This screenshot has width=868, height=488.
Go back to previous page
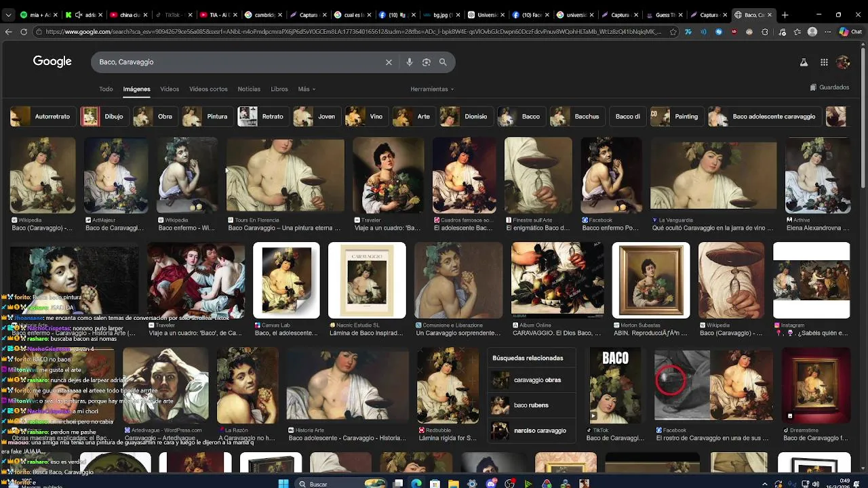8,32
